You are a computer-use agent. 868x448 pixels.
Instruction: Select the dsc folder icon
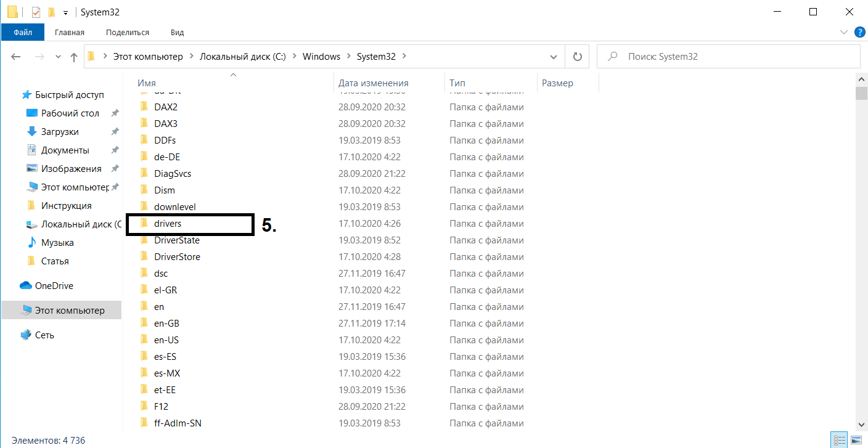144,273
